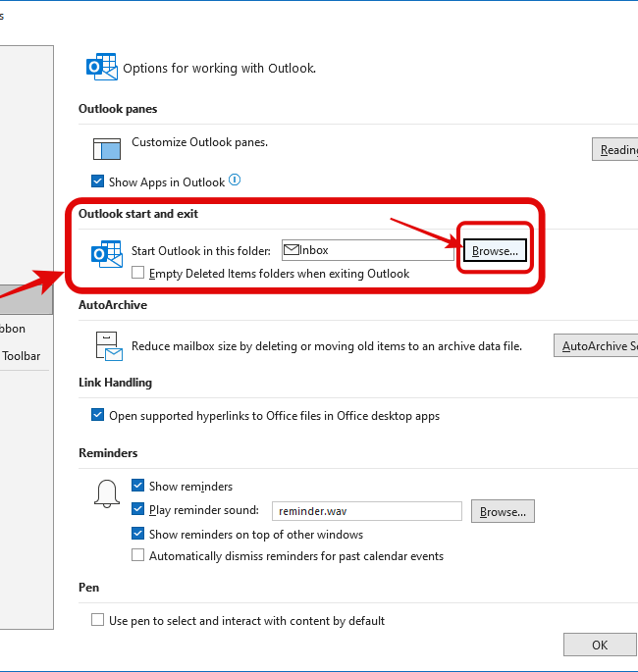The height and width of the screenshot is (672, 638).
Task: Click the Start Outlook folder field showing Inbox
Action: pos(367,250)
